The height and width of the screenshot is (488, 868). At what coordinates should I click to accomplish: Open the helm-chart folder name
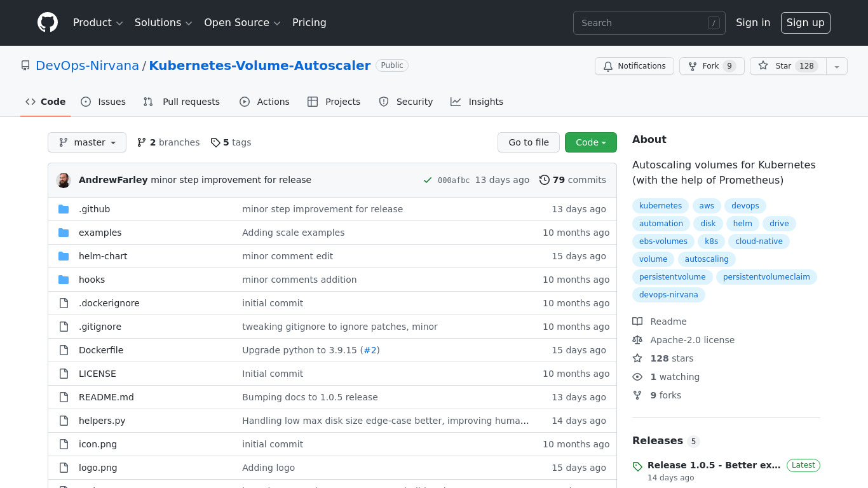pos(103,256)
